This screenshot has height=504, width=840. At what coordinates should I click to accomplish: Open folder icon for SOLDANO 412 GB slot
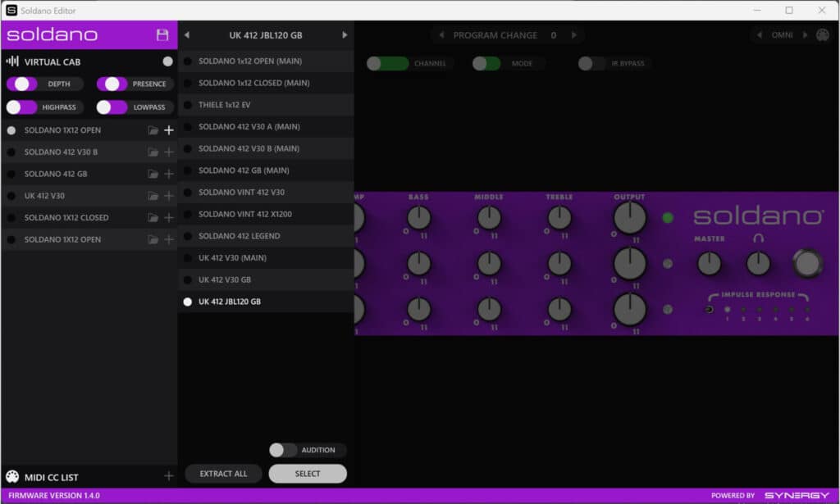click(x=153, y=174)
